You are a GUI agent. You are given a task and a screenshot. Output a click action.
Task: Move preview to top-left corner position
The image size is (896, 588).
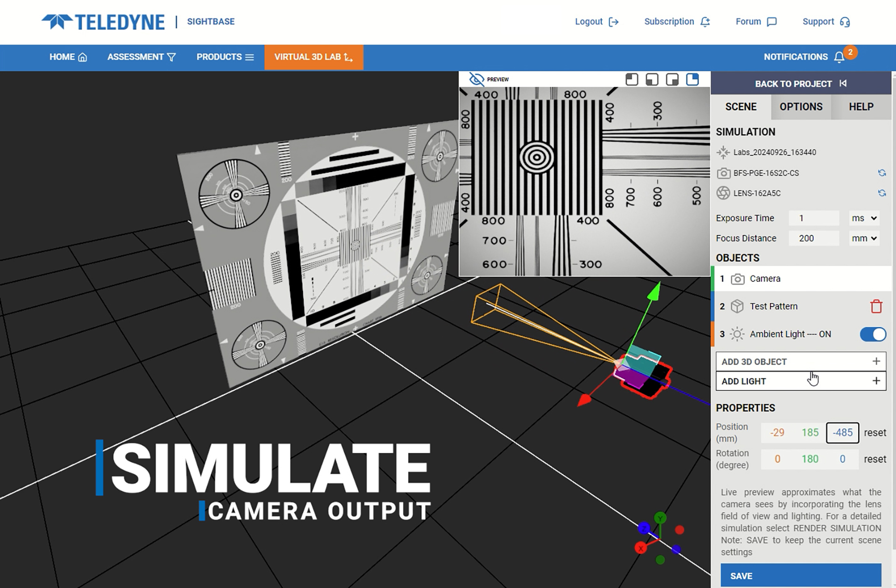pyautogui.click(x=631, y=79)
